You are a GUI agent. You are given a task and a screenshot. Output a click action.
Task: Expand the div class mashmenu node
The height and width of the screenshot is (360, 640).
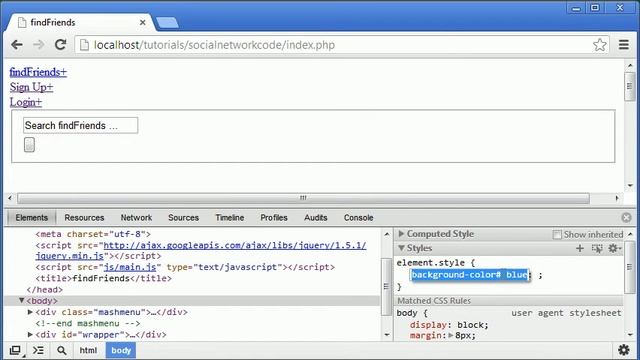pyautogui.click(x=30, y=312)
